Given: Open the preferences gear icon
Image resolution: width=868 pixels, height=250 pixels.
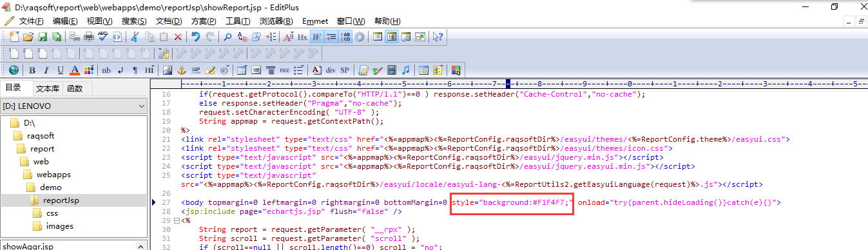Looking at the screenshot, I should 360,37.
